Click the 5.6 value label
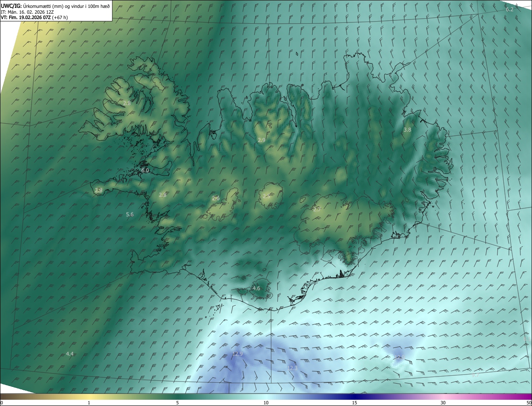 130,215
